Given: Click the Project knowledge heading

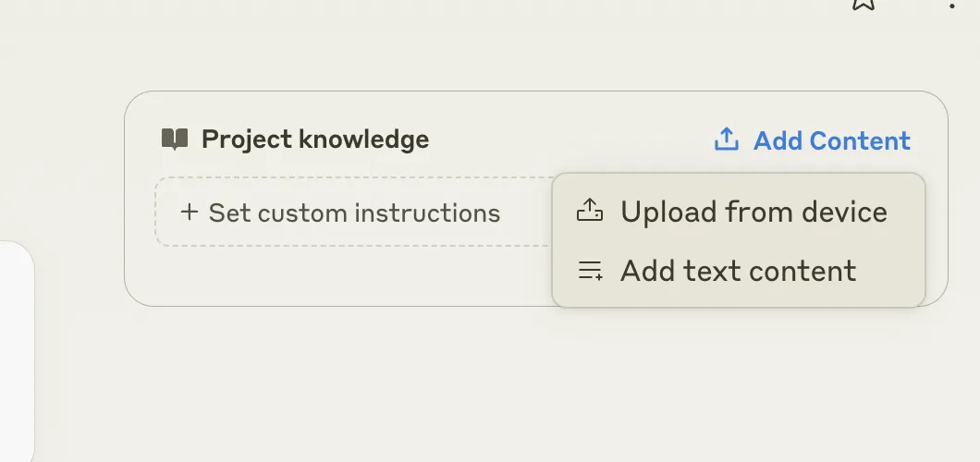Looking at the screenshot, I should 315,140.
